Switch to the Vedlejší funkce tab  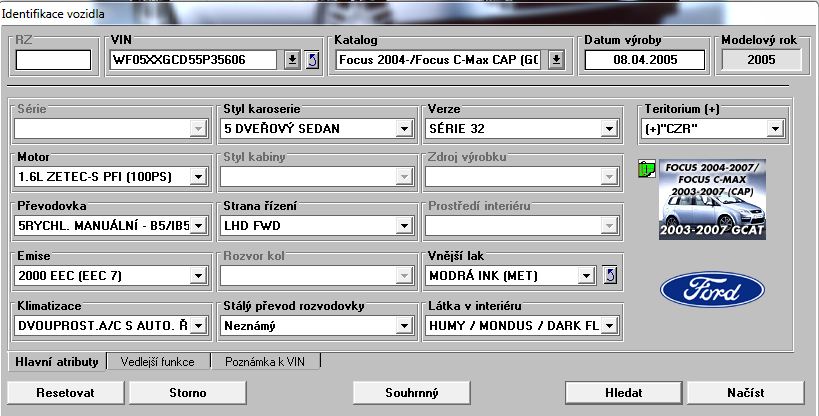pyautogui.click(x=164, y=361)
